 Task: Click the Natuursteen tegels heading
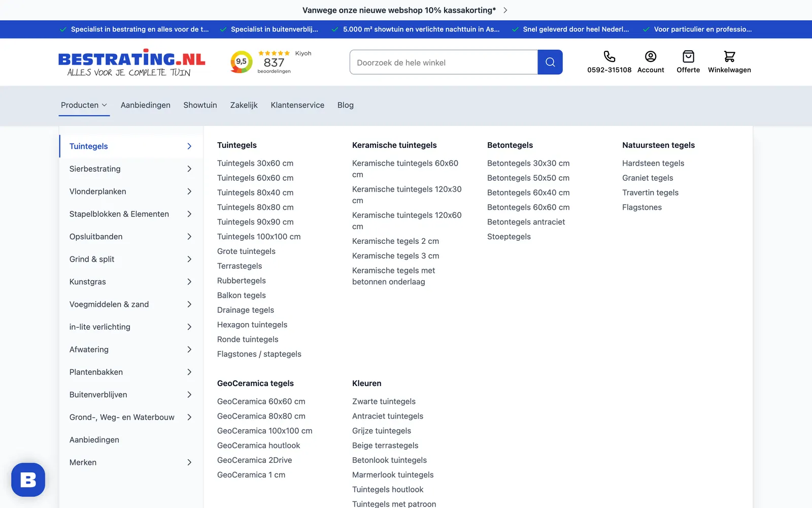coord(658,145)
